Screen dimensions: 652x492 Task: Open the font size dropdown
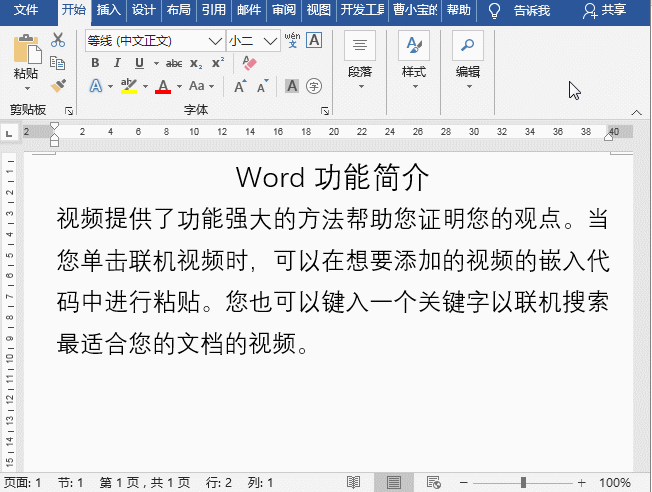(x=270, y=41)
